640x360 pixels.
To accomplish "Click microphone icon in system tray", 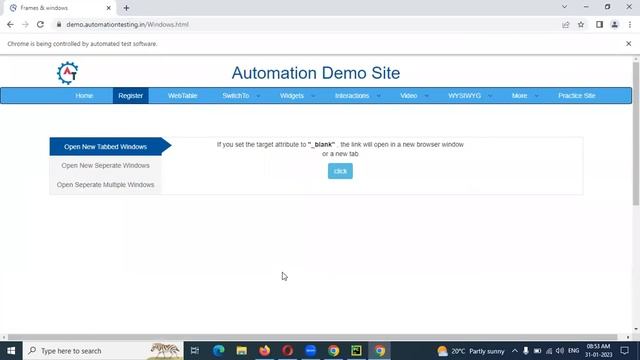I will (x=526, y=351).
